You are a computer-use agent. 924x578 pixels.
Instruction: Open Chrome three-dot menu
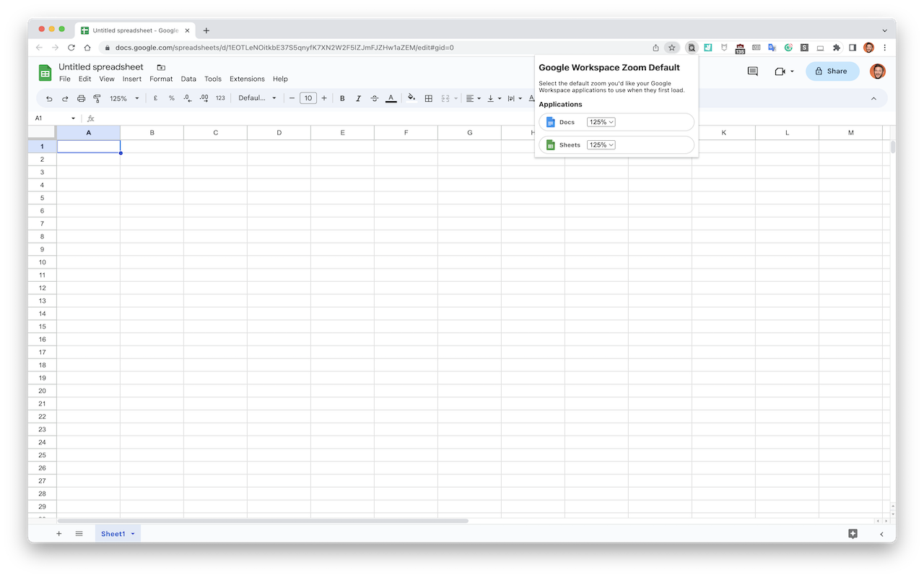click(x=885, y=48)
